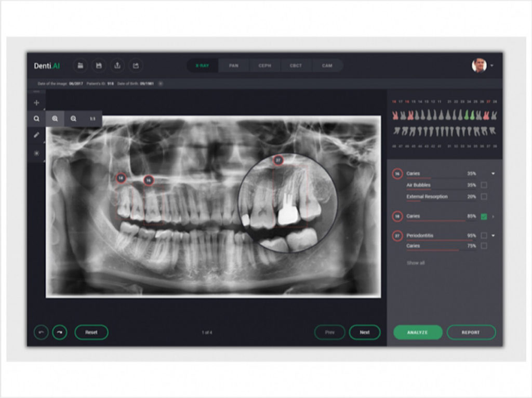Click the undo arrow button
Image resolution: width=532 pixels, height=398 pixels.
pyautogui.click(x=41, y=332)
